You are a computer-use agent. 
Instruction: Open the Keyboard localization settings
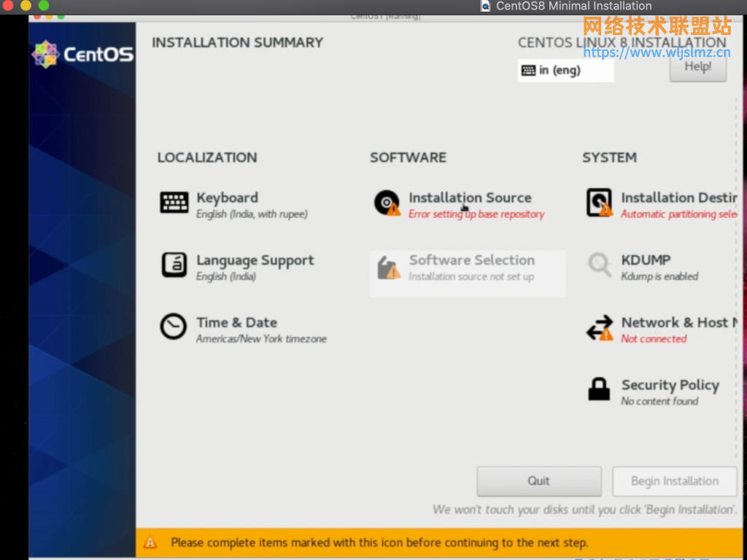pos(227,198)
